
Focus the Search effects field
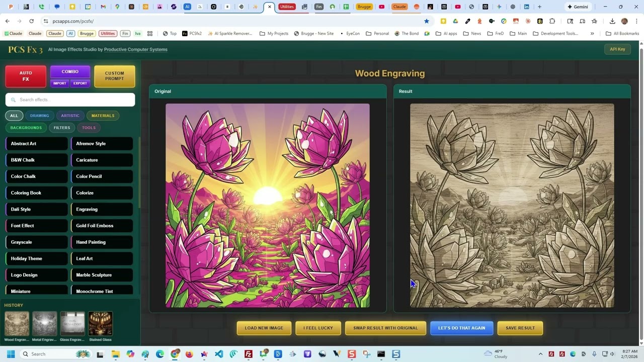point(70,100)
